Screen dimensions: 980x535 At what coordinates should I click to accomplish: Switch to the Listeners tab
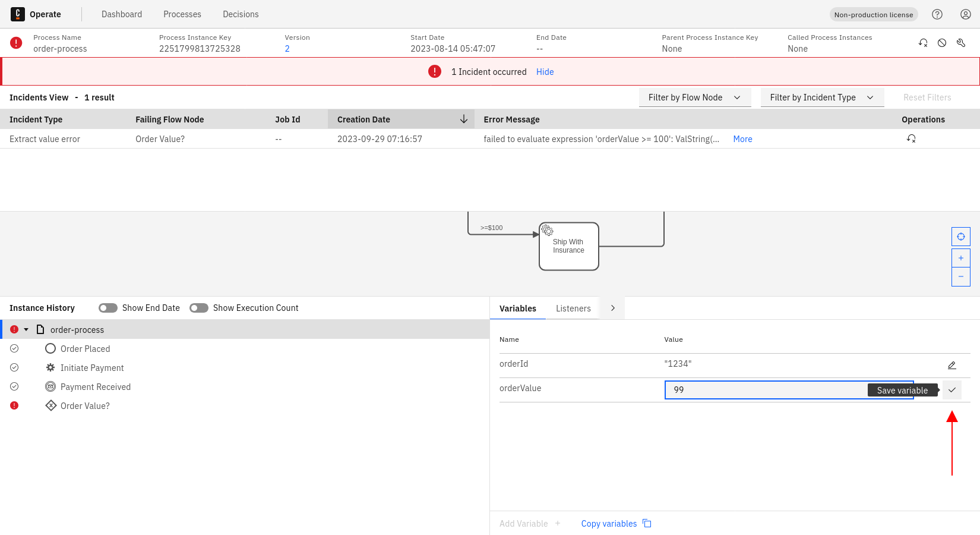click(573, 309)
